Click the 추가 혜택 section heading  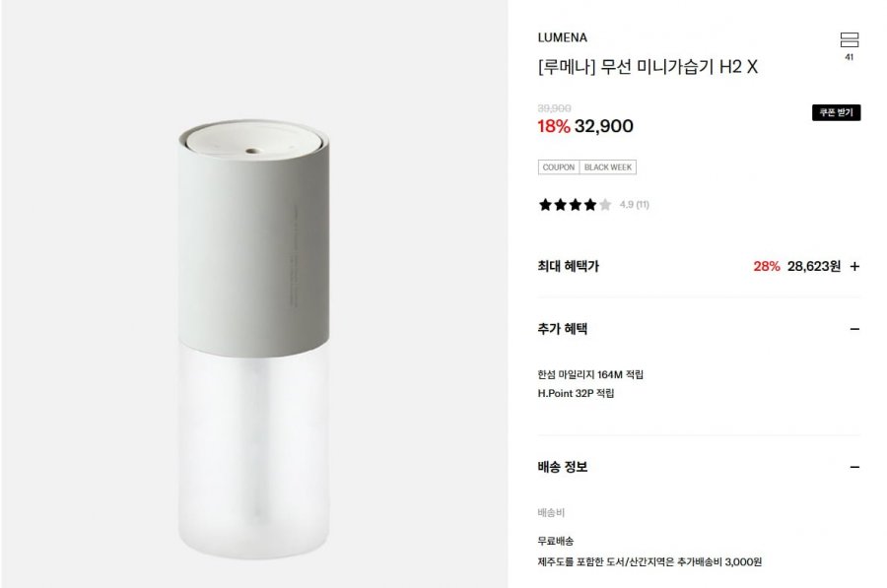tap(563, 329)
